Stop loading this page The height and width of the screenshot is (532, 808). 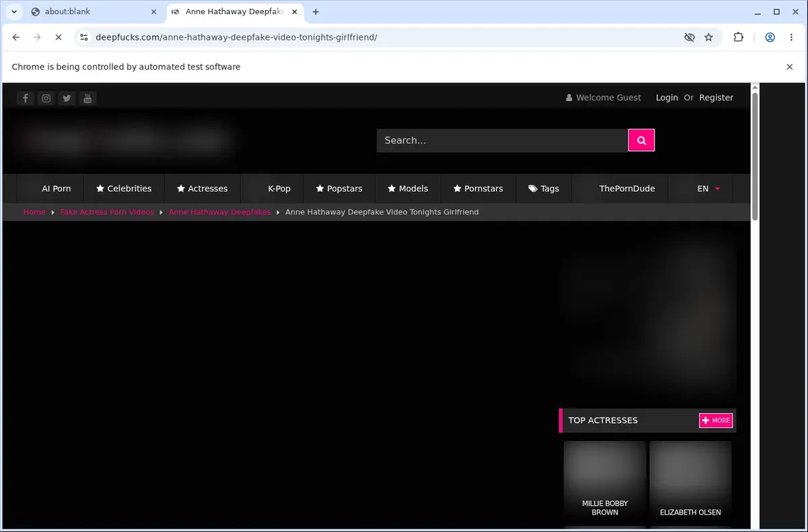[58, 38]
